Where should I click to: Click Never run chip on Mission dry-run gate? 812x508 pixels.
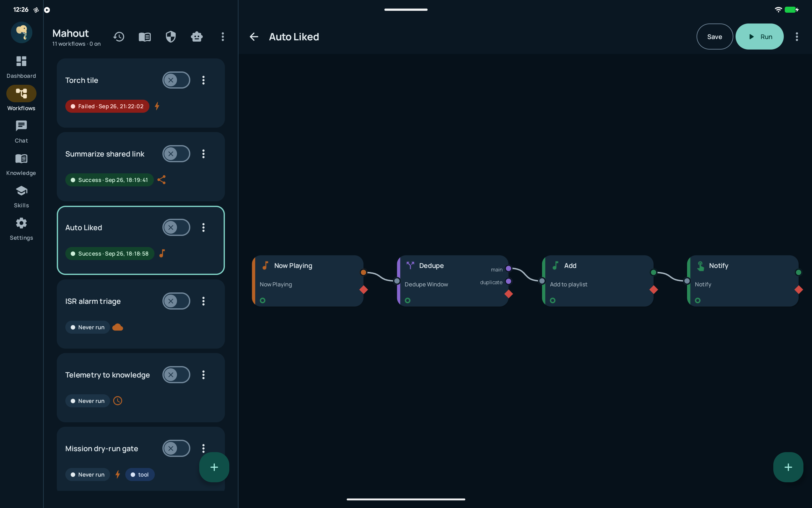(88, 474)
